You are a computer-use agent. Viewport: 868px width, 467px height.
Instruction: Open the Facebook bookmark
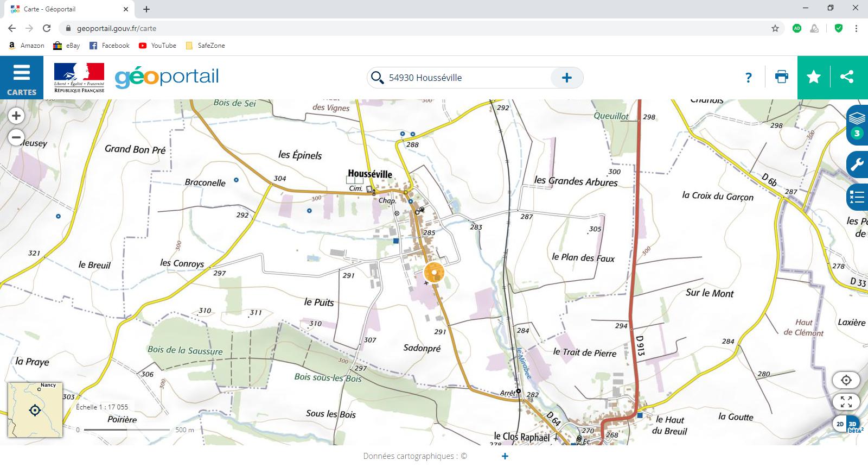(110, 46)
